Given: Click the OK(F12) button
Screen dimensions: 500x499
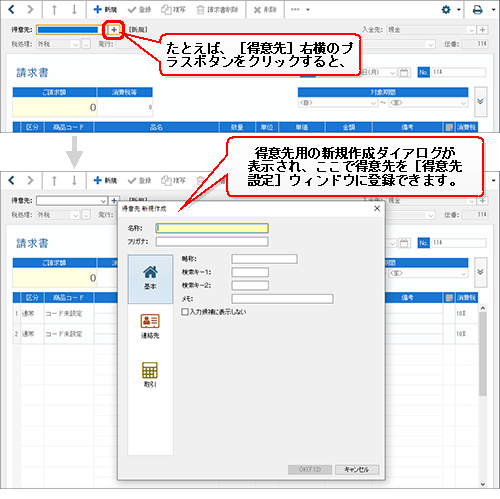Looking at the screenshot, I should point(310,469).
